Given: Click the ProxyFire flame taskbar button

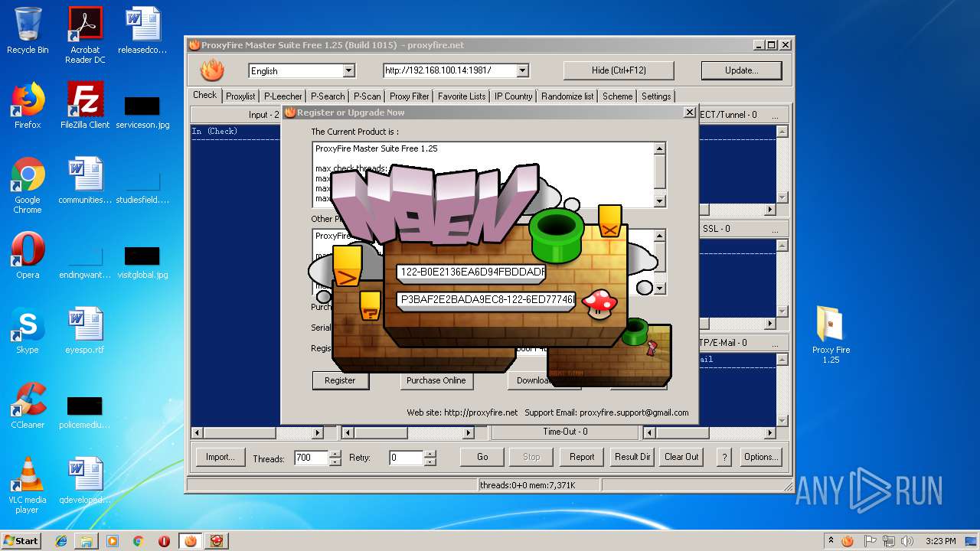Looking at the screenshot, I should [191, 541].
